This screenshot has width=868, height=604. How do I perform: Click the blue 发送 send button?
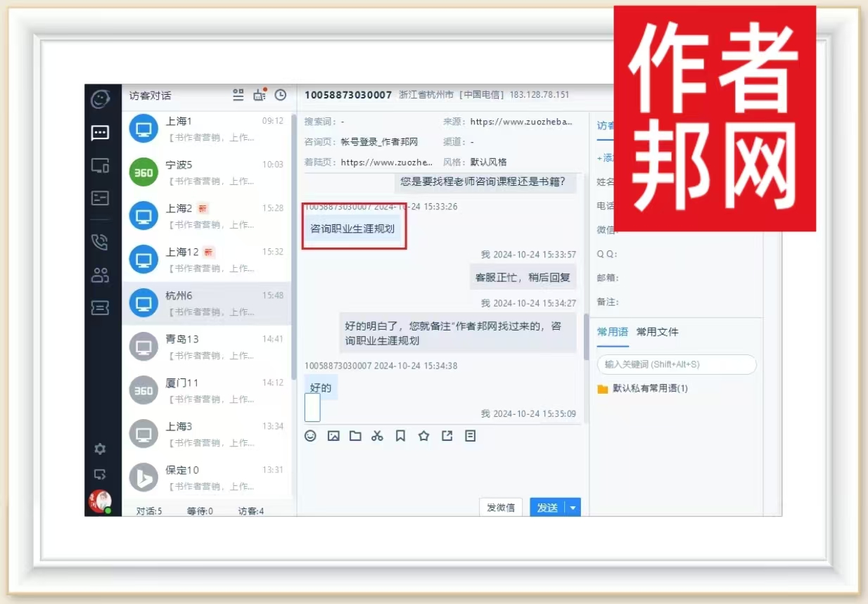pyautogui.click(x=547, y=508)
